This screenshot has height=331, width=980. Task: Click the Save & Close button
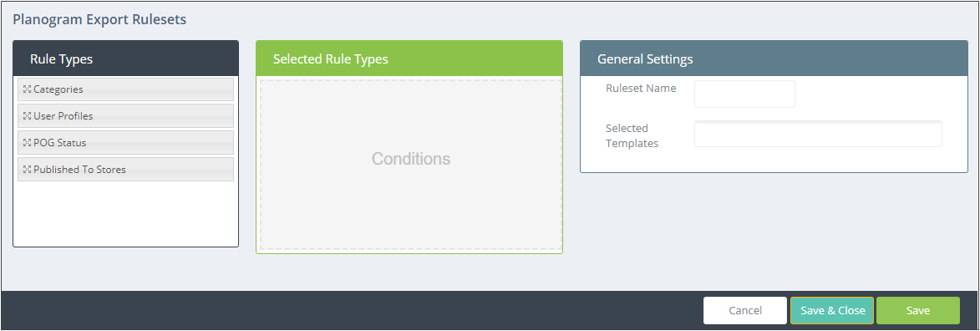tap(832, 310)
